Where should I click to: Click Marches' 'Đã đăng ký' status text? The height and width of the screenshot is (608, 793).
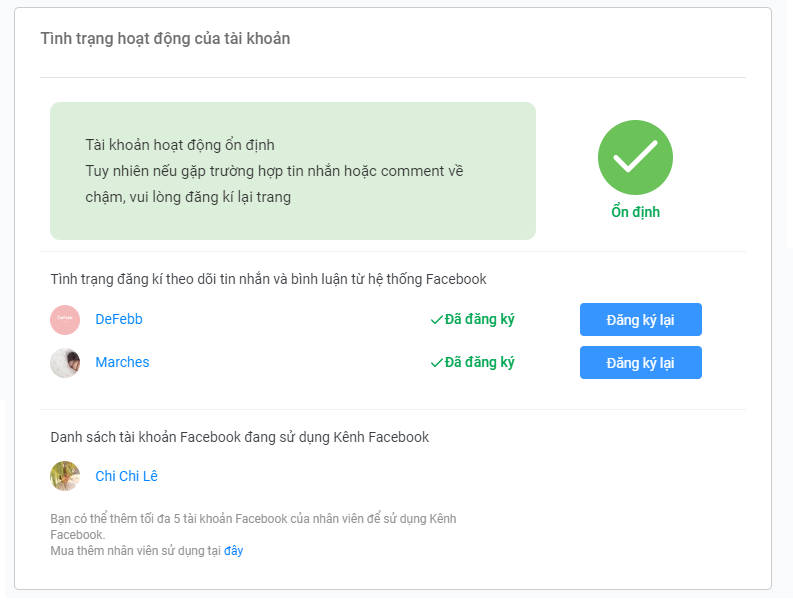tap(479, 363)
